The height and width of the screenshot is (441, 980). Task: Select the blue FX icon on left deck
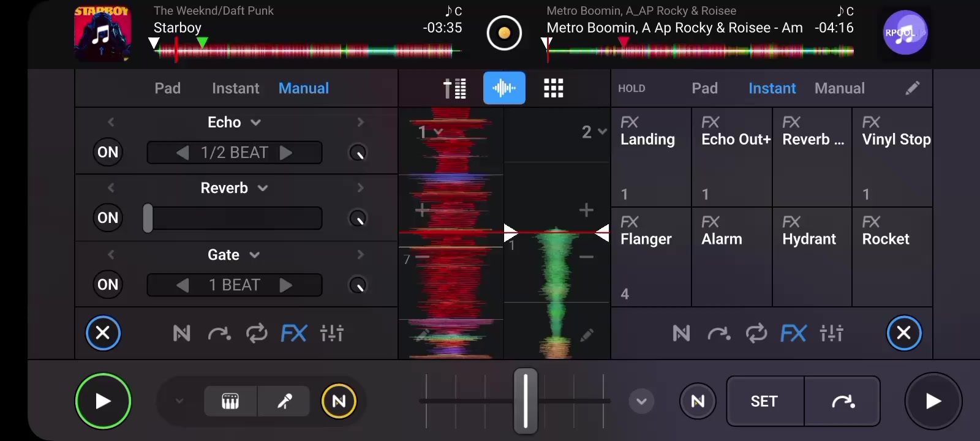point(294,333)
